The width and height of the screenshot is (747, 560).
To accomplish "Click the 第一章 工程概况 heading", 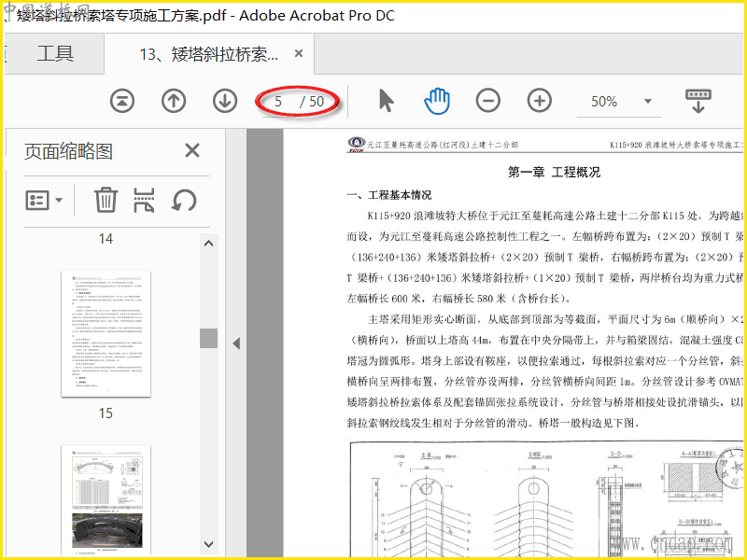I will coord(554,172).
